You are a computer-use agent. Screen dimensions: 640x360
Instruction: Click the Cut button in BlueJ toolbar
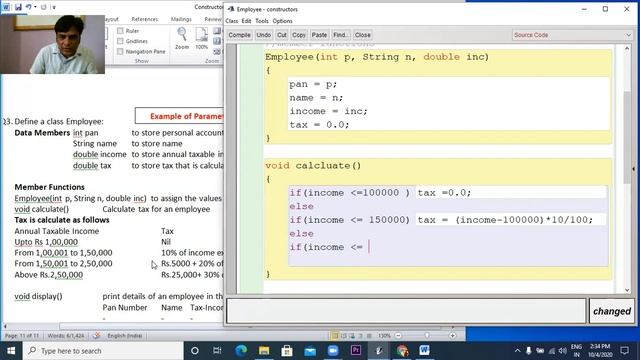[282, 35]
